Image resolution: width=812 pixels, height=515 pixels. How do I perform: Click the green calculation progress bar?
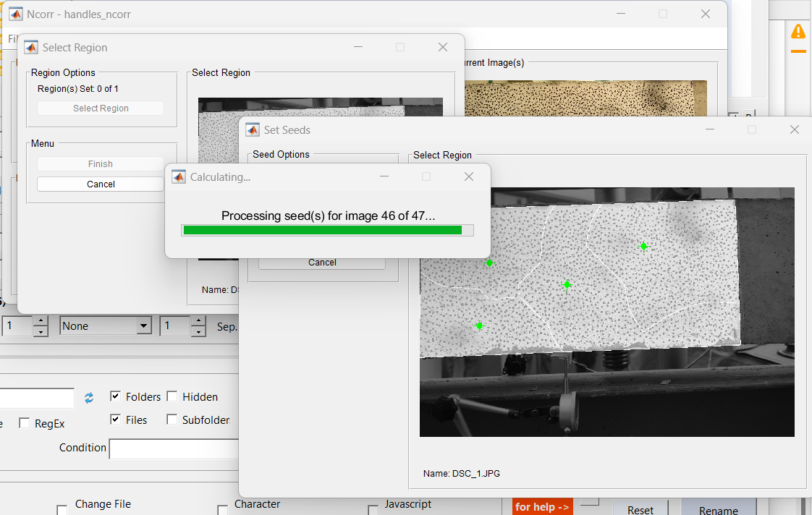point(322,230)
